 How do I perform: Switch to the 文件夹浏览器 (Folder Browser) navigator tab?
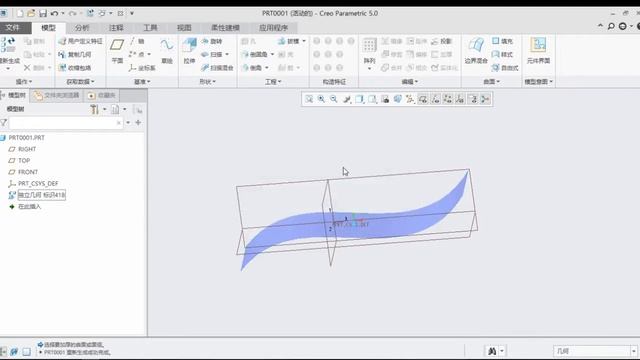coord(57,96)
